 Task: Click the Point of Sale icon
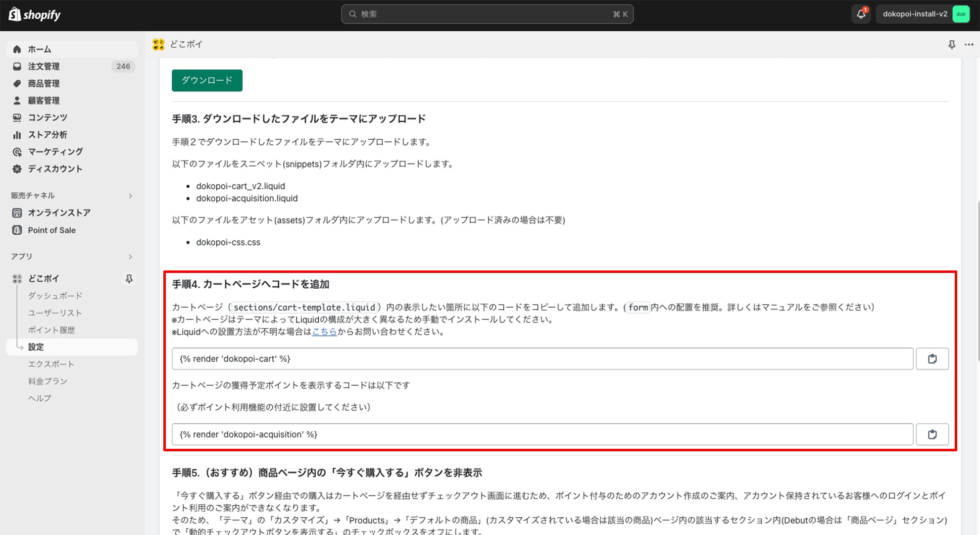tap(17, 230)
